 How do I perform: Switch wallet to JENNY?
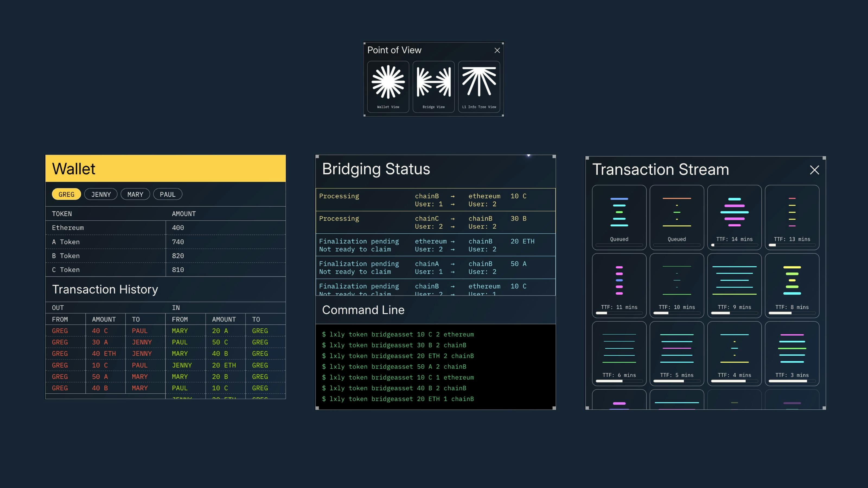101,194
